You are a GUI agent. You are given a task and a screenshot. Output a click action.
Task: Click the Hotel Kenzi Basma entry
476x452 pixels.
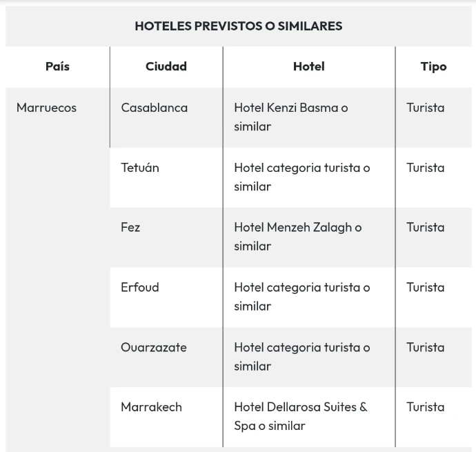pos(290,117)
